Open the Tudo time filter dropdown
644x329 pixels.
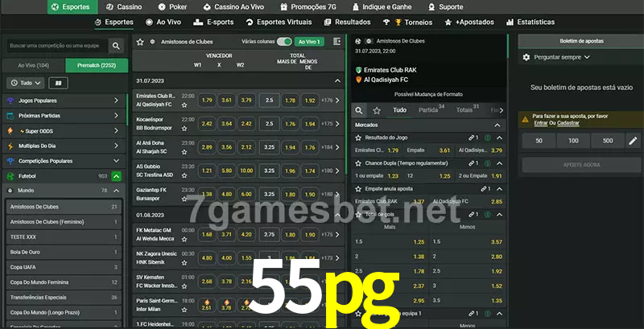[25, 83]
